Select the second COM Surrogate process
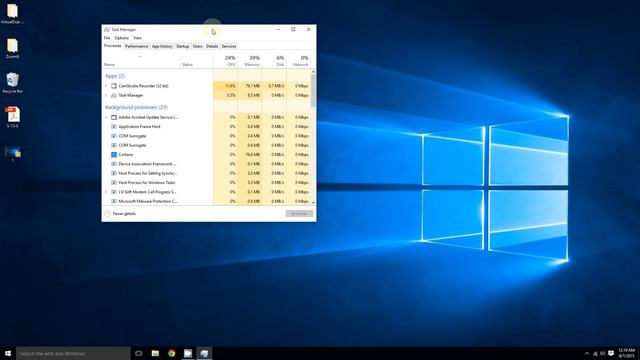Viewport: 640px width, 360px height. [x=132, y=145]
